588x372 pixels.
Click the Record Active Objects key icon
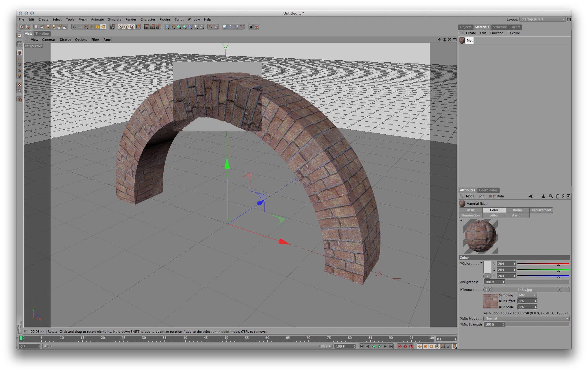point(400,346)
